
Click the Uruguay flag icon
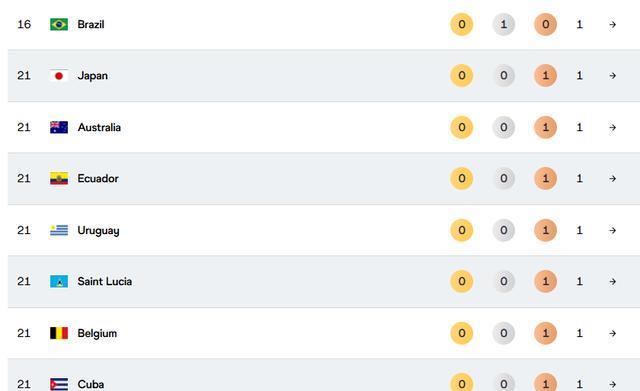(59, 230)
